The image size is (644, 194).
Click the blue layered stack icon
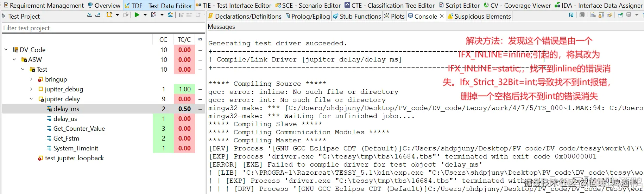170,15
